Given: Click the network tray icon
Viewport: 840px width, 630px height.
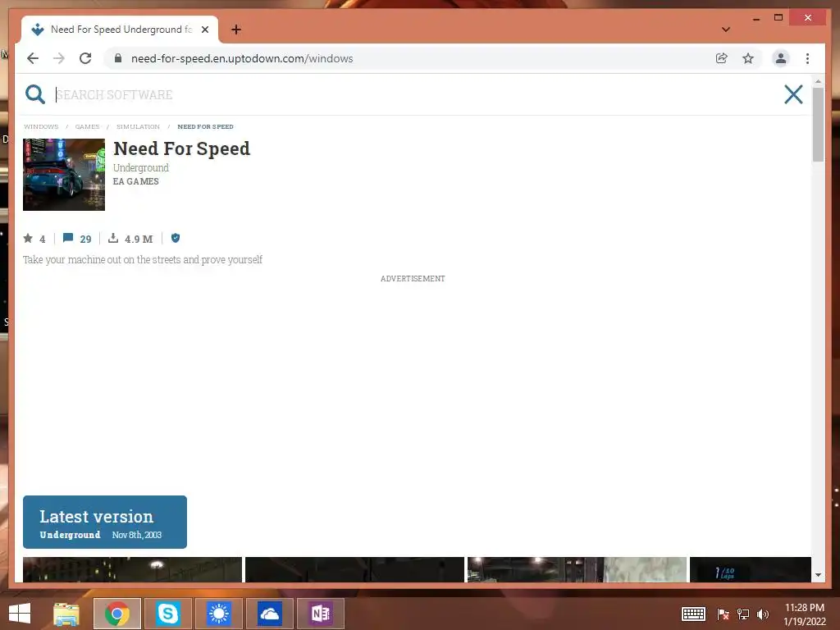Looking at the screenshot, I should point(743,614).
